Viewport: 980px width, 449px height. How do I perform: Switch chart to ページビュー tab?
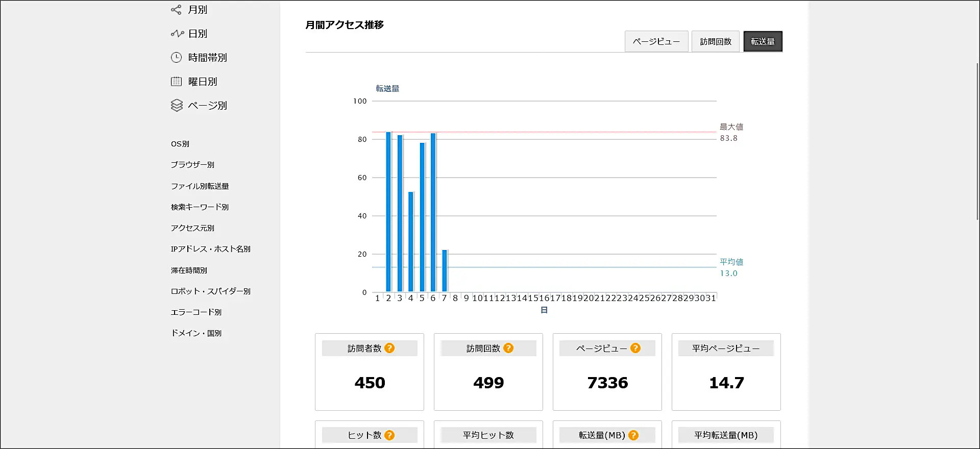[x=656, y=41]
